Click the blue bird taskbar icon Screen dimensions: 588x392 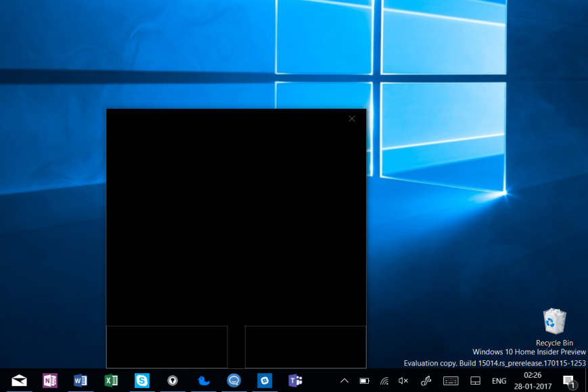point(203,381)
